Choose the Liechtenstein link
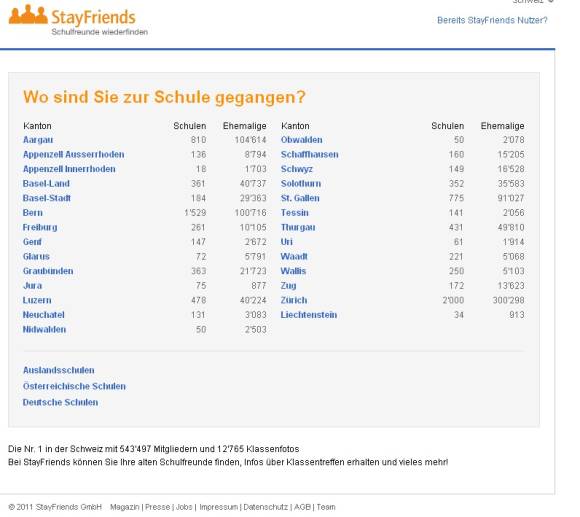This screenshot has width=580, height=517. (x=309, y=315)
